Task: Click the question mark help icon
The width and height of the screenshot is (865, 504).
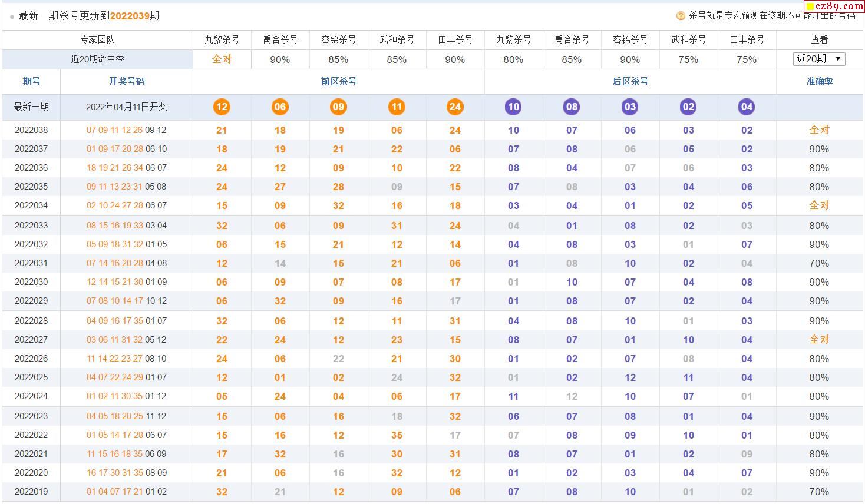Action: (x=681, y=16)
